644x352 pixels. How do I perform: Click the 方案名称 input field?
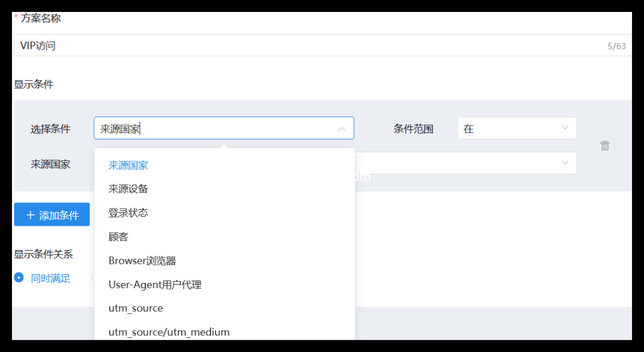click(x=323, y=45)
